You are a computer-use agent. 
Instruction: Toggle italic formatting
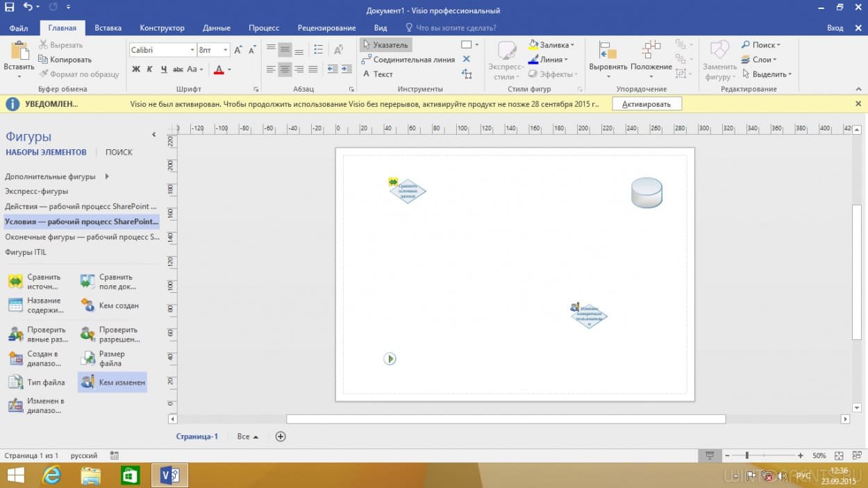pyautogui.click(x=150, y=69)
